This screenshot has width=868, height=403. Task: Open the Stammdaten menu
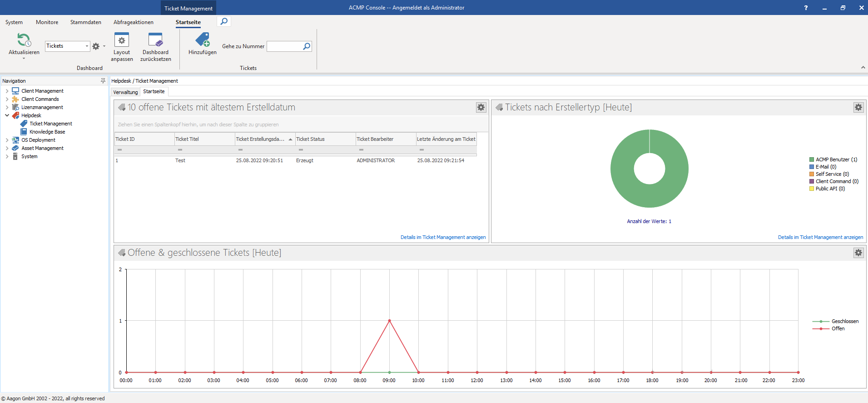pos(86,22)
